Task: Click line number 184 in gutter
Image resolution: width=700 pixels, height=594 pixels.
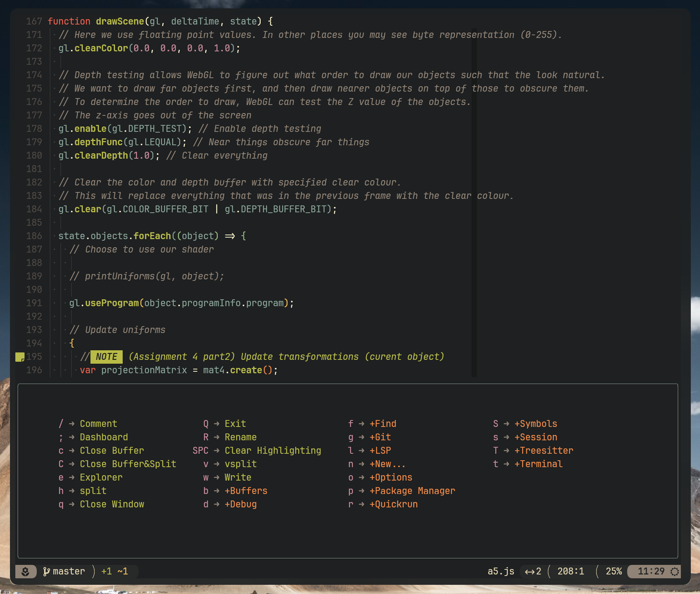Action: coord(34,209)
